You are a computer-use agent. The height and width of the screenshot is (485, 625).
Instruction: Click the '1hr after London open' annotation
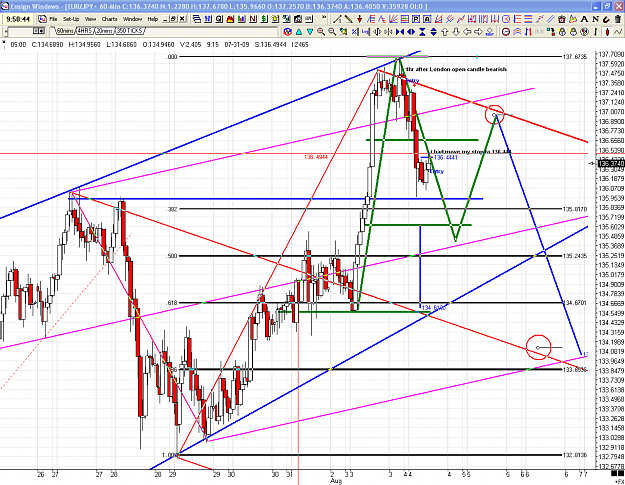click(x=456, y=69)
